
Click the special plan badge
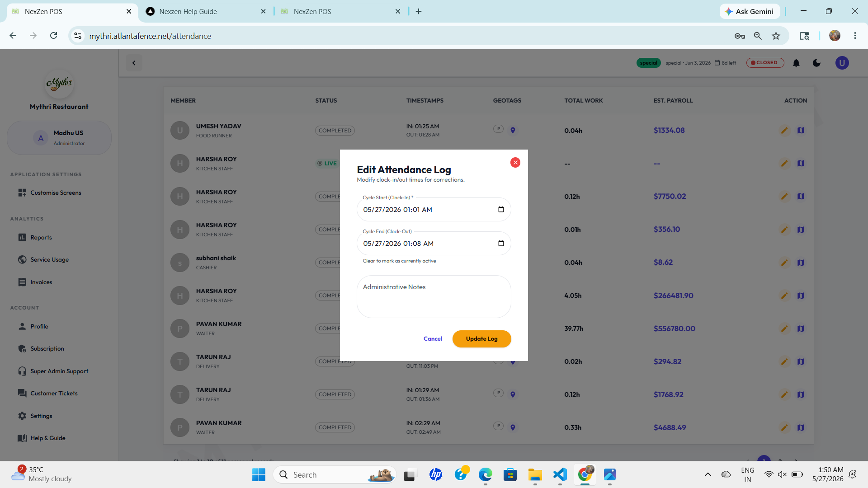(648, 63)
